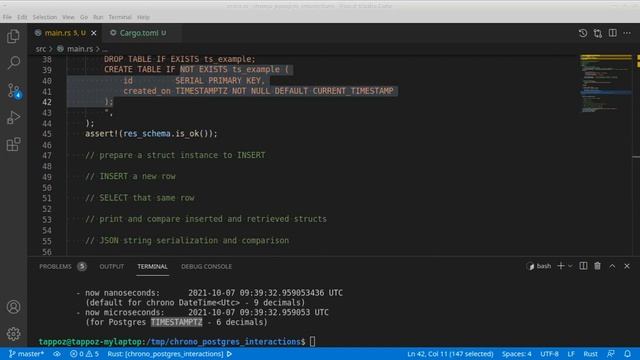Image resolution: width=640 pixels, height=360 pixels.
Task: Change end of line sequence LF
Action: point(571,354)
